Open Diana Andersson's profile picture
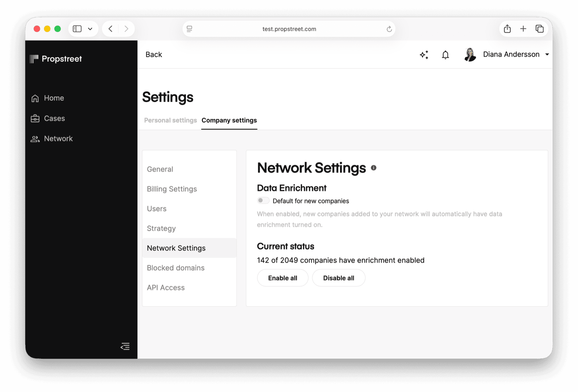The image size is (578, 392). tap(470, 54)
